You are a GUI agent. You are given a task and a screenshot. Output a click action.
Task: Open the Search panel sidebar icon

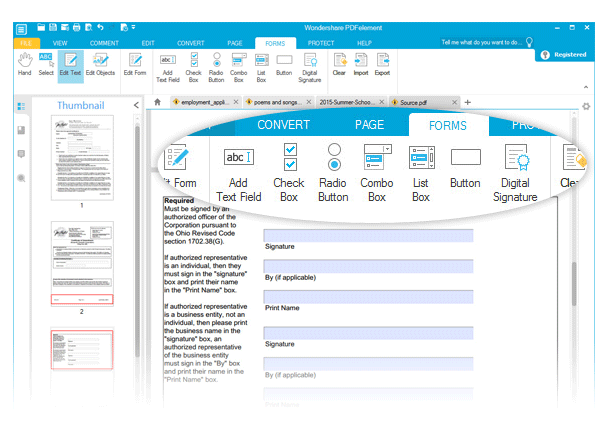[21, 178]
